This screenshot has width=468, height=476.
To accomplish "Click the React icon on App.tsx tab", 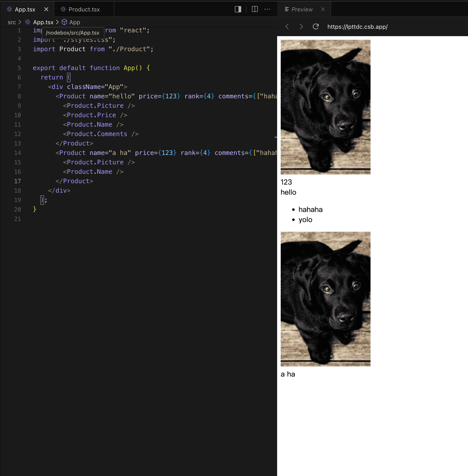I will click(9, 9).
